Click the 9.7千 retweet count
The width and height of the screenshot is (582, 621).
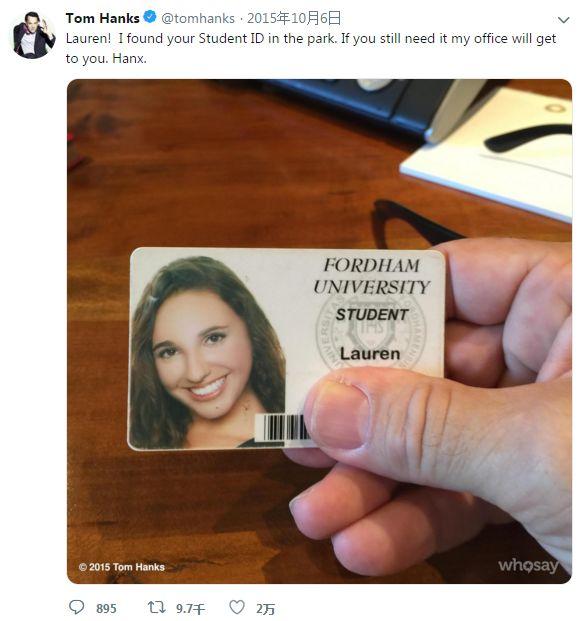pyautogui.click(x=190, y=608)
